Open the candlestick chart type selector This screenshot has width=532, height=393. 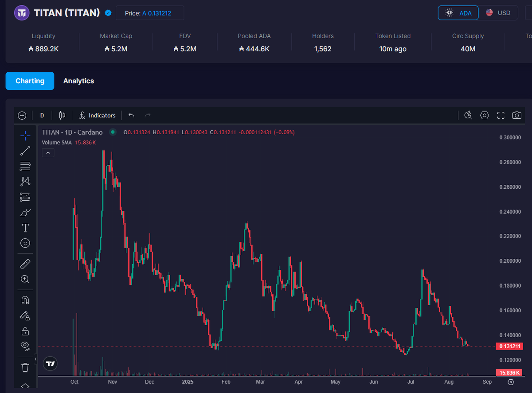tap(62, 115)
